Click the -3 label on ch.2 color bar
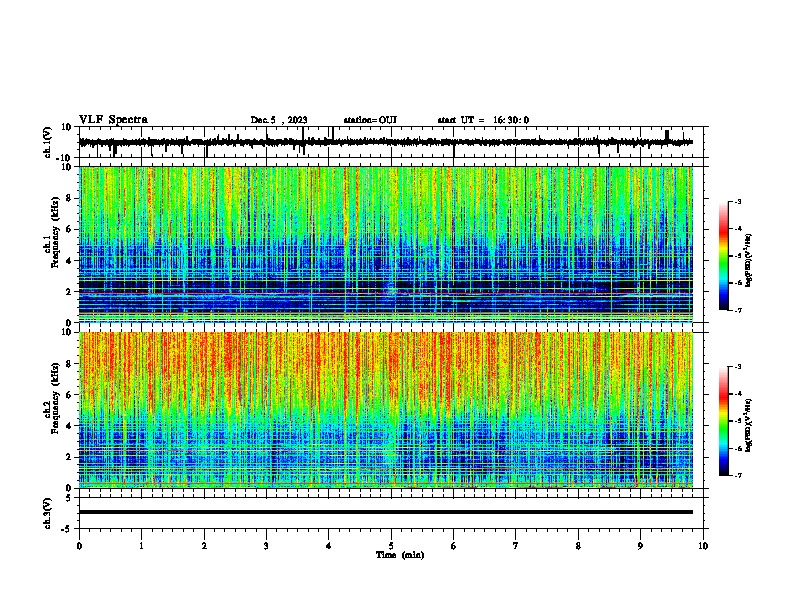 pos(737,367)
